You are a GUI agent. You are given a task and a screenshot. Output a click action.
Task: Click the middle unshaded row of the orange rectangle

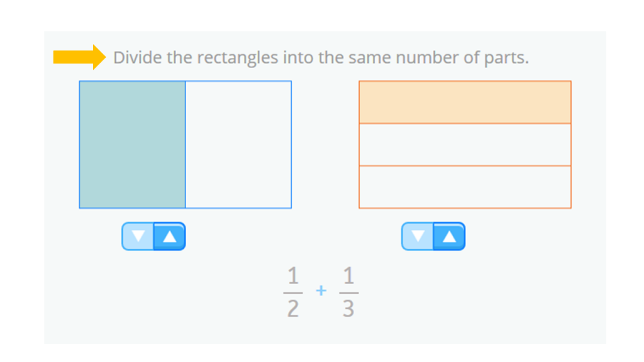tap(464, 143)
